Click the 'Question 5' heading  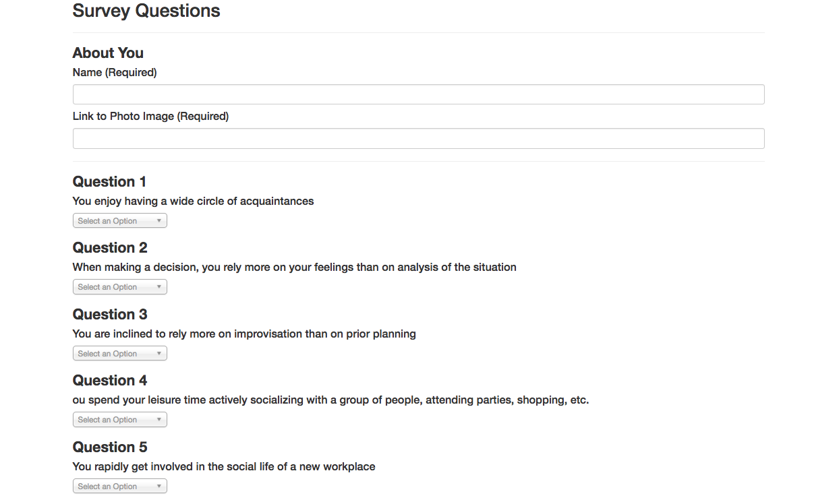click(x=110, y=447)
